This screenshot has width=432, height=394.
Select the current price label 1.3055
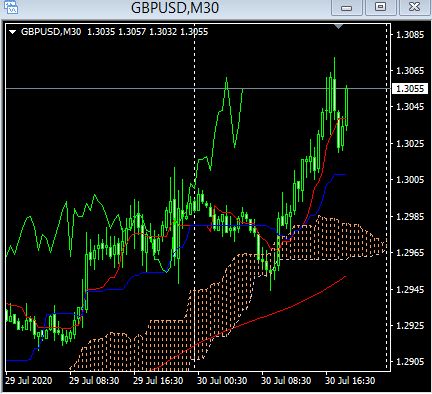pos(410,89)
